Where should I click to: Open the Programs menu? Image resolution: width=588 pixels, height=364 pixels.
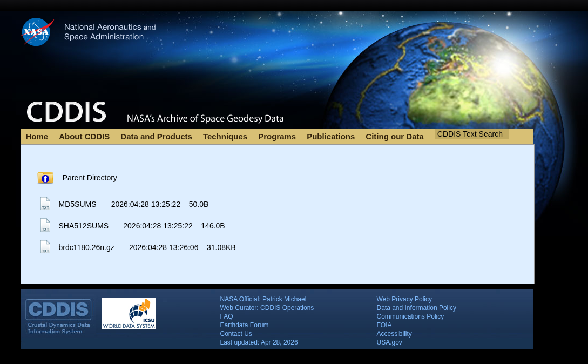coord(277,137)
